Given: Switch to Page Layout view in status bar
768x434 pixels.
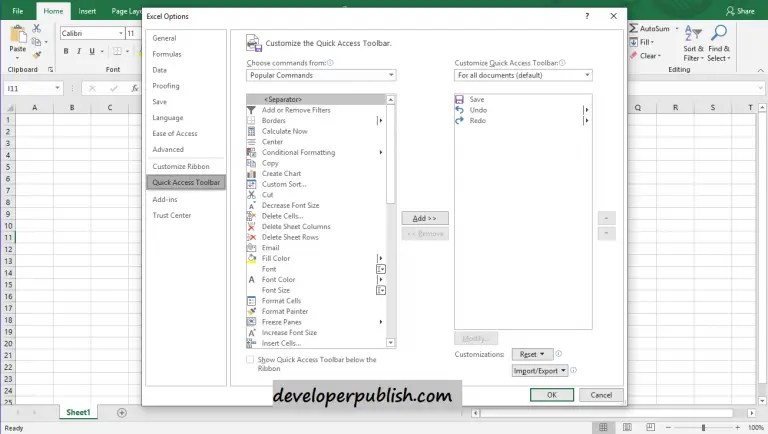Looking at the screenshot, I should pos(627,428).
